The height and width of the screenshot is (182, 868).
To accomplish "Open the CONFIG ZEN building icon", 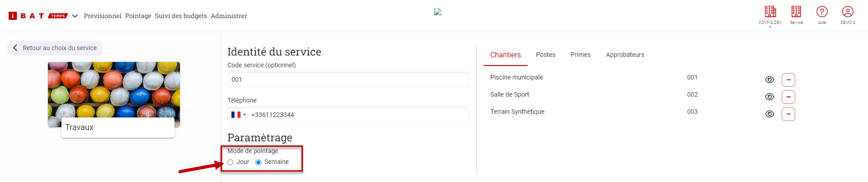I will tap(770, 12).
